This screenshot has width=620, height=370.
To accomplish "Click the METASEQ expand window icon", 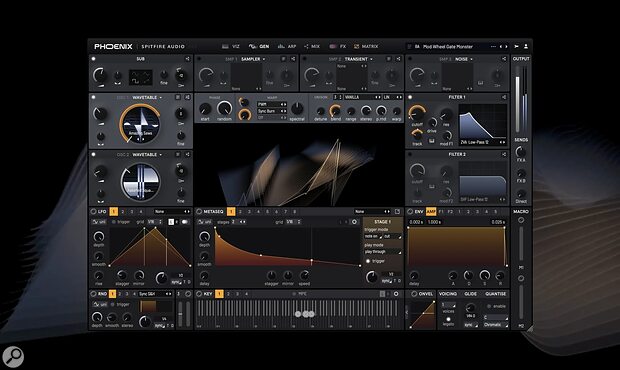I will click(397, 211).
